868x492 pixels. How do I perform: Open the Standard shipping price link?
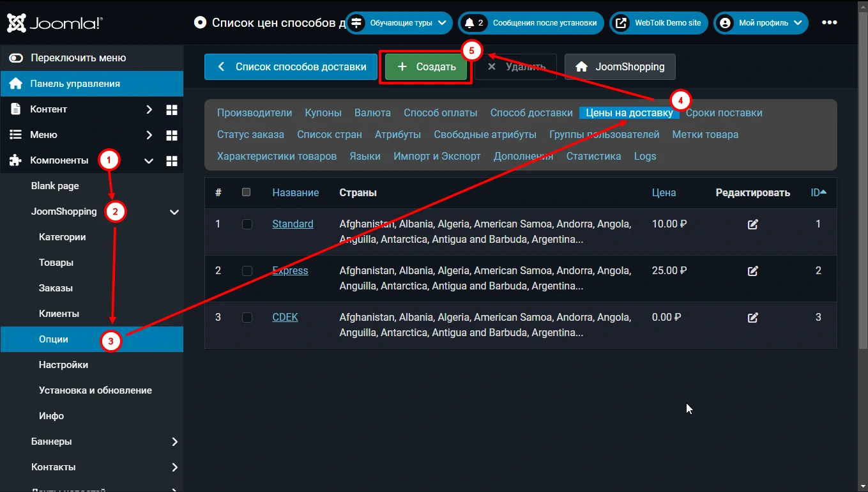(x=293, y=224)
